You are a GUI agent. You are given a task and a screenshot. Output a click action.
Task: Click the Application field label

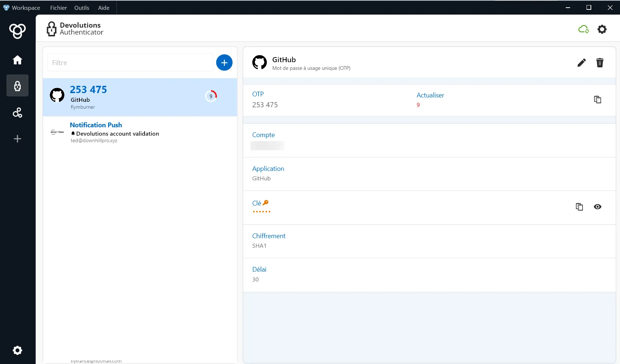(x=268, y=169)
